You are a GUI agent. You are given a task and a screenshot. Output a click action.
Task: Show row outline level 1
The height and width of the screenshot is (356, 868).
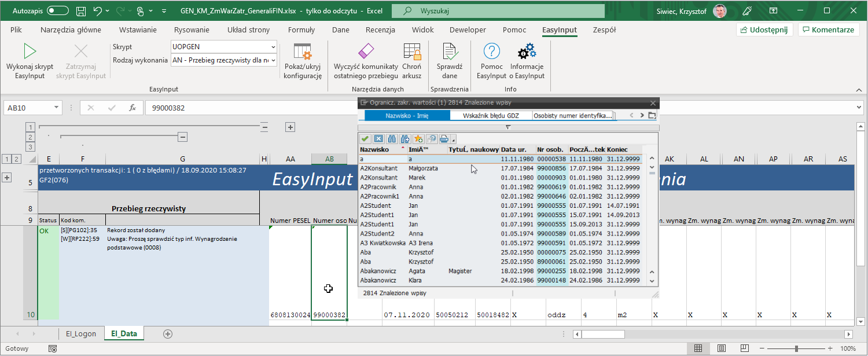coord(6,159)
